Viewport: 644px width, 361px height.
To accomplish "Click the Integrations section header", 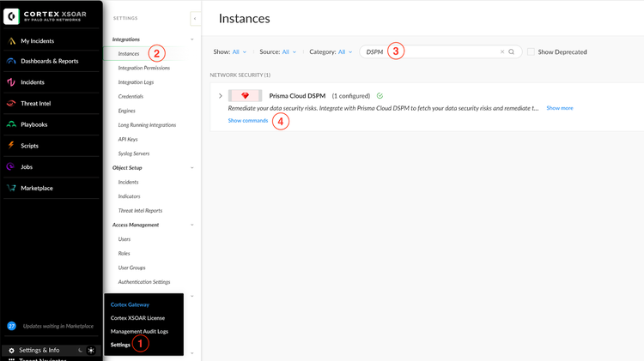I will [x=125, y=39].
